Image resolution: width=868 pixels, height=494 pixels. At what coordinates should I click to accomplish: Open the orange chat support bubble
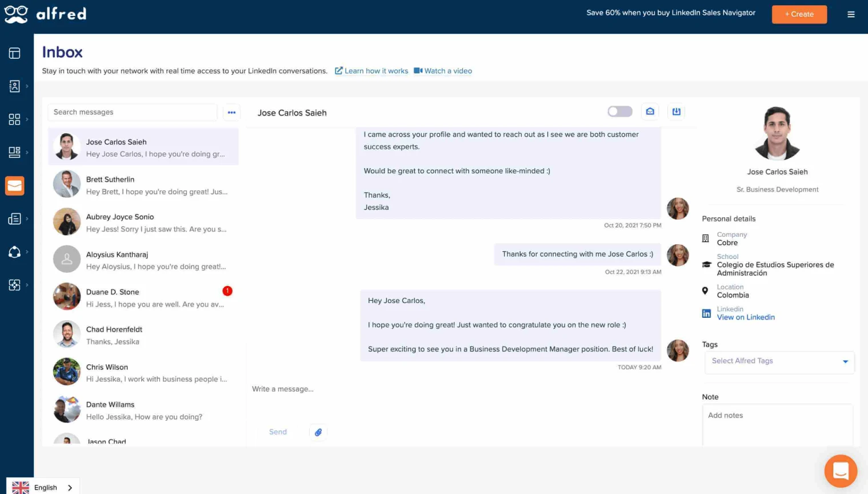click(x=841, y=471)
